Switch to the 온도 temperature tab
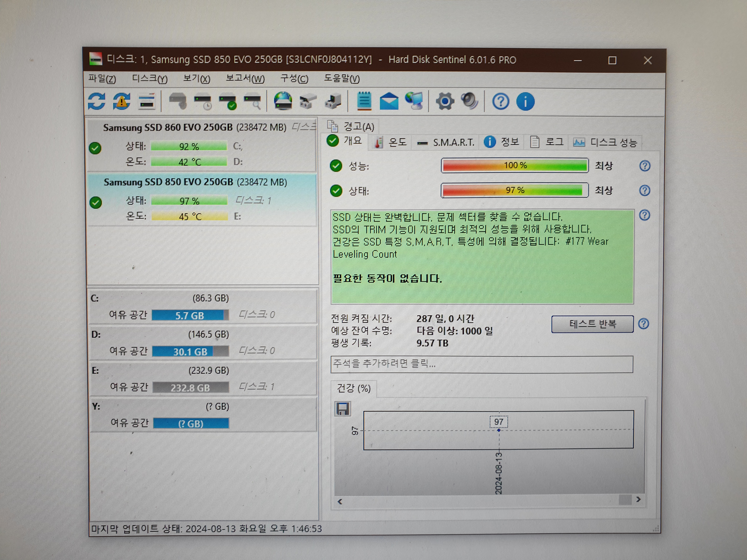The width and height of the screenshot is (747, 560). pyautogui.click(x=391, y=142)
